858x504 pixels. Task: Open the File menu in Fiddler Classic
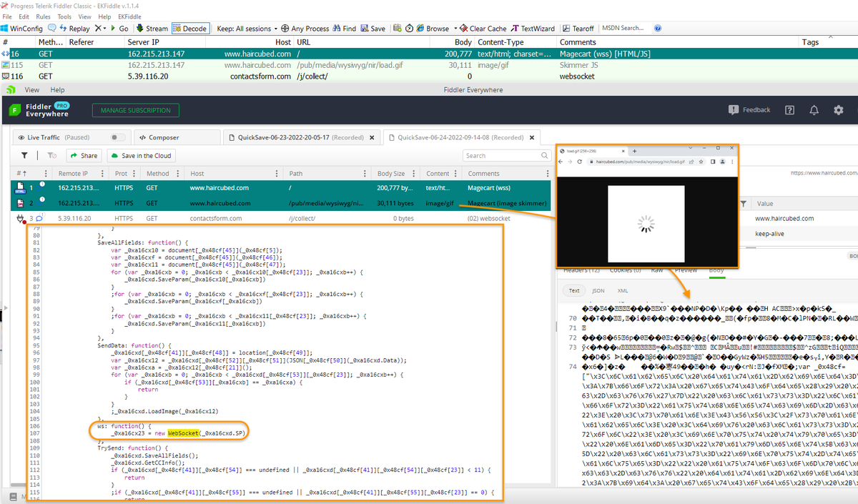pyautogui.click(x=8, y=16)
